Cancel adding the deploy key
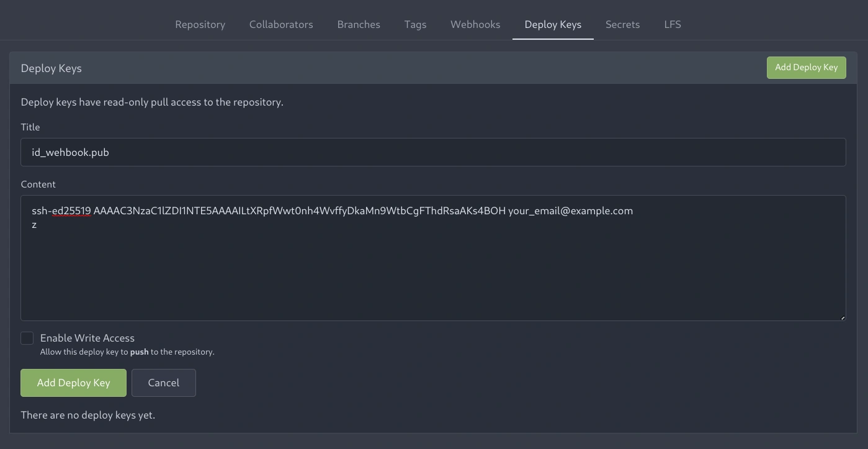Screen dimensions: 868x449 (x=164, y=383)
